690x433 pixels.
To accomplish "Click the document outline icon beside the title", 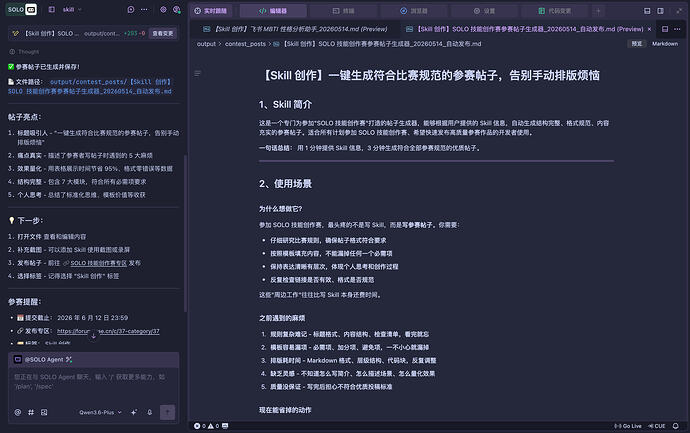I will [x=198, y=73].
